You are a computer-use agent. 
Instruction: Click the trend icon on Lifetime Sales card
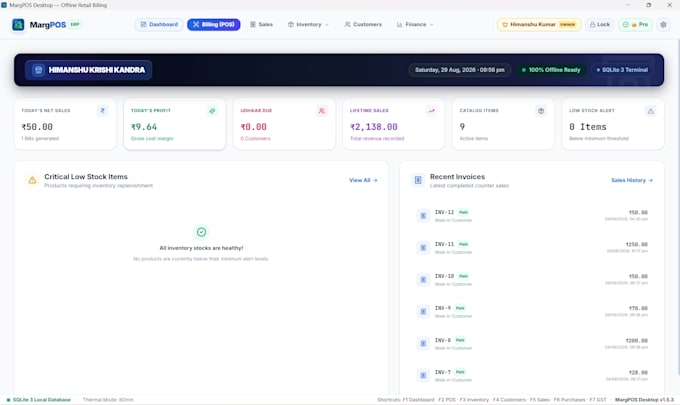coord(432,111)
